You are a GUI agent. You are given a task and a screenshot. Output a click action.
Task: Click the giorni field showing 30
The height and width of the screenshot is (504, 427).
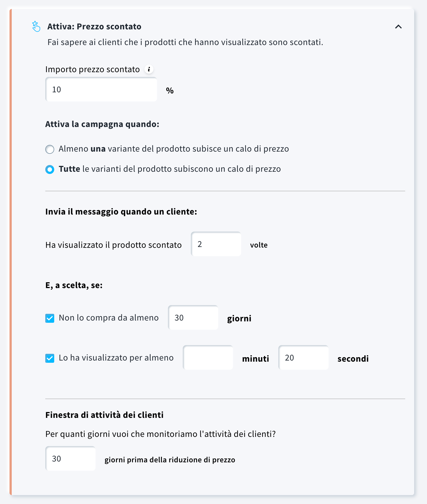(193, 317)
